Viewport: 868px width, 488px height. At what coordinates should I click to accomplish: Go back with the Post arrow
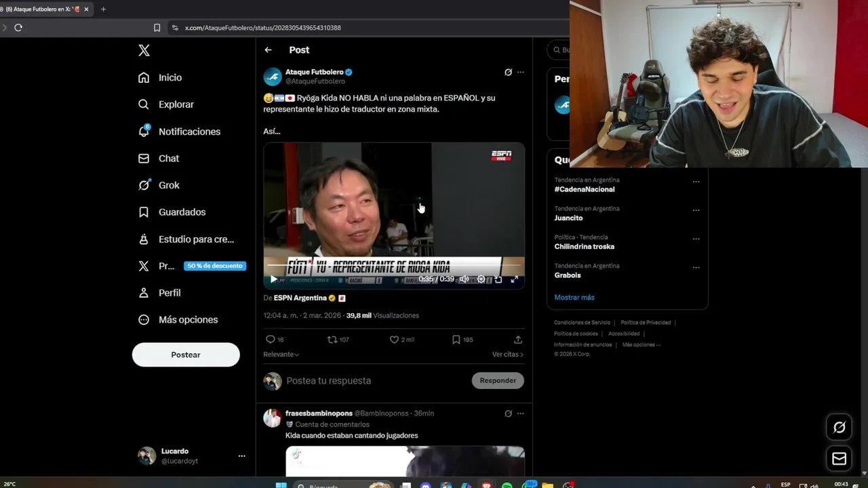pyautogui.click(x=268, y=50)
